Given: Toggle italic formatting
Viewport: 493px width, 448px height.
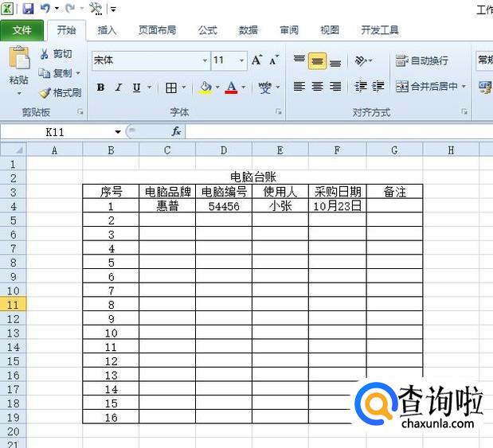Looking at the screenshot, I should [x=119, y=88].
